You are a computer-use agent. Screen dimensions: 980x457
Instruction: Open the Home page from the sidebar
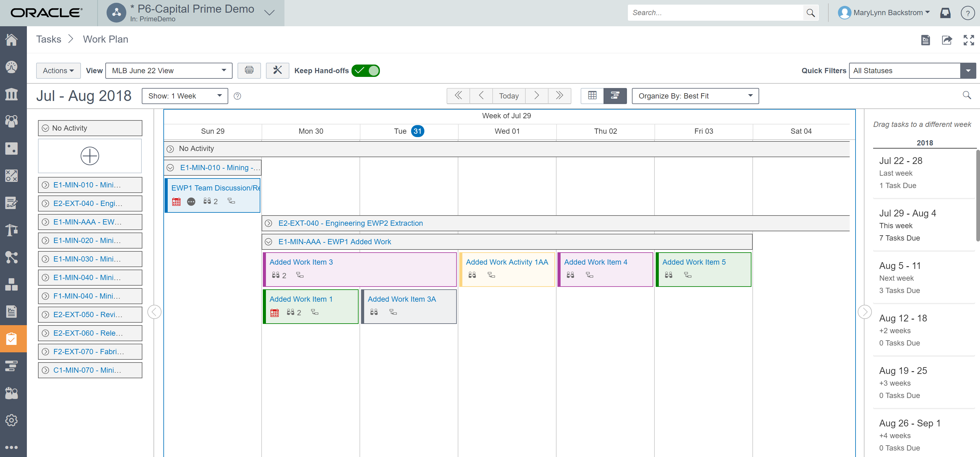click(x=11, y=39)
